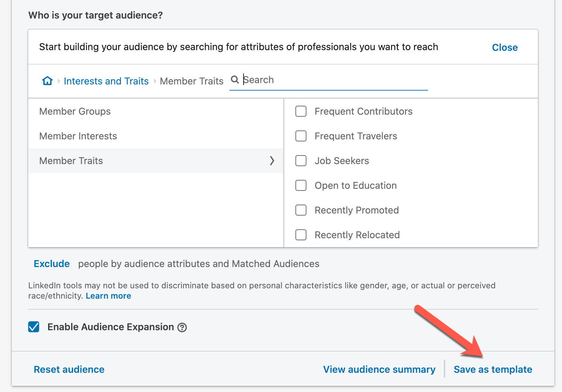
Task: Click the search magnifier icon
Action: click(x=235, y=80)
